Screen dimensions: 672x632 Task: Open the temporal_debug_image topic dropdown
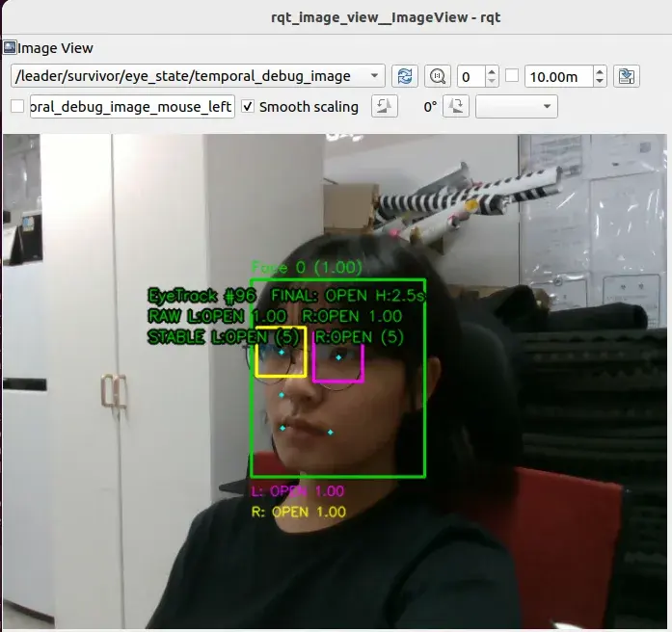click(x=198, y=76)
